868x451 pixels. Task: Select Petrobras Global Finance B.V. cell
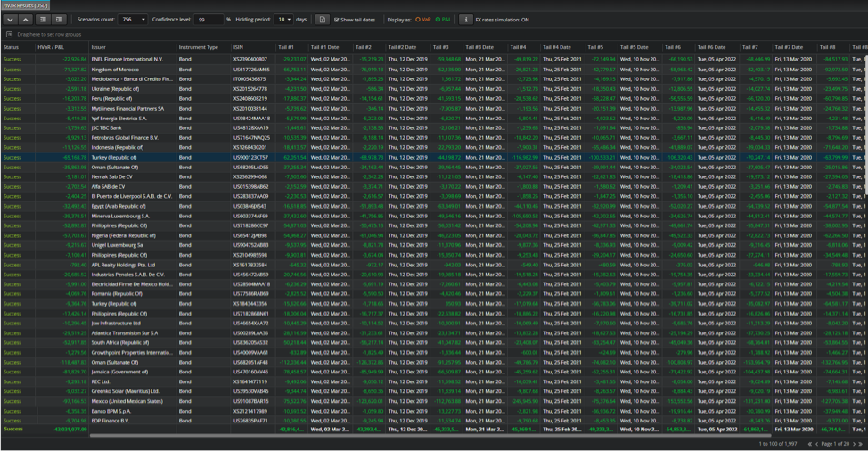click(133, 138)
